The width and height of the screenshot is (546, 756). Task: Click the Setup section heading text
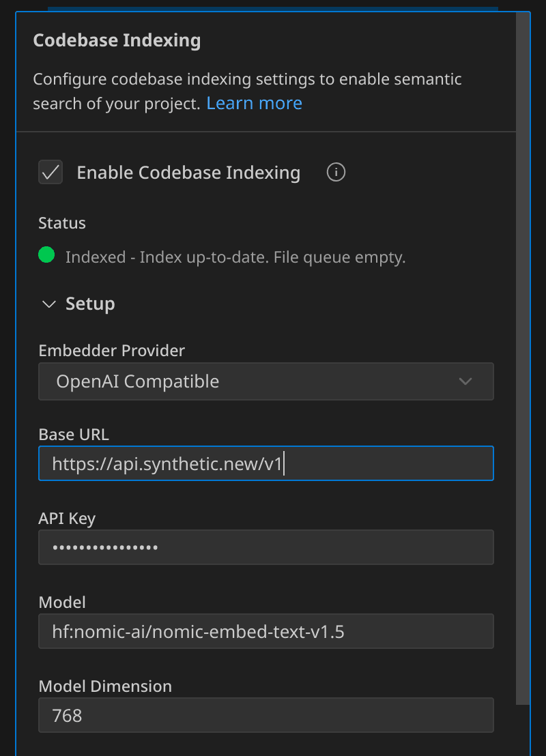click(90, 304)
